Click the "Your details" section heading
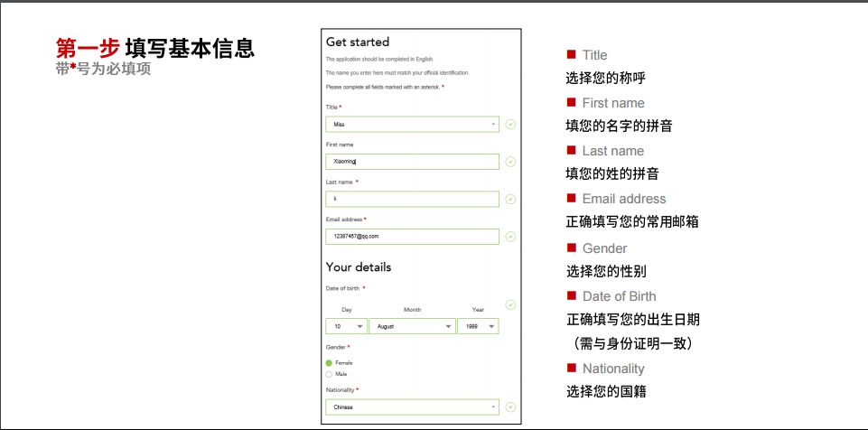 [359, 267]
